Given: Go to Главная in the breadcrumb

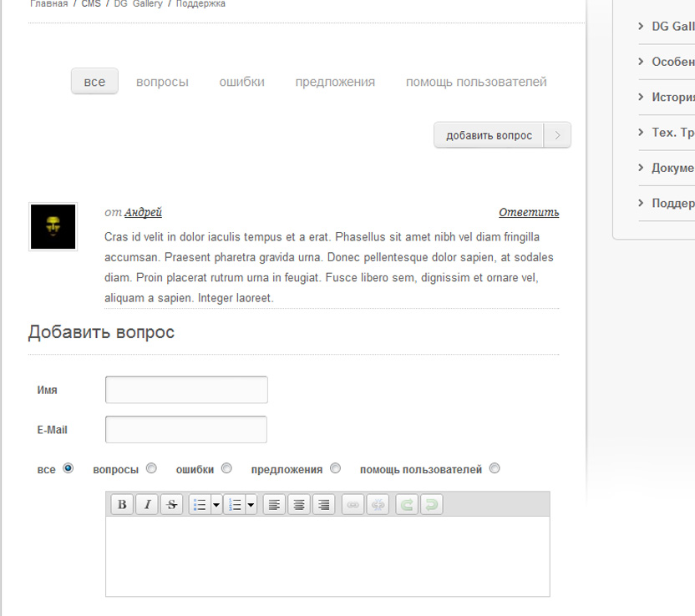Looking at the screenshot, I should [x=49, y=3].
